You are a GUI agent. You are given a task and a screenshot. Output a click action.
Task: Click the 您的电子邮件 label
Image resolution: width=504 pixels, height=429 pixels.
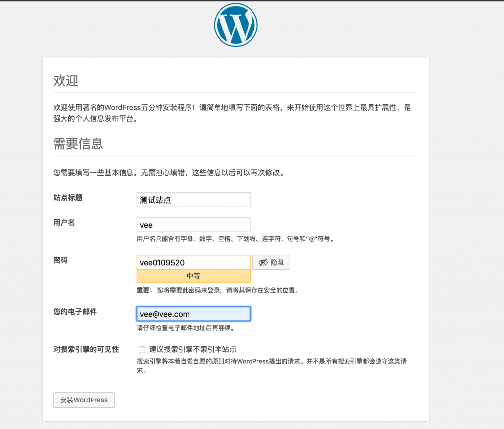75,312
